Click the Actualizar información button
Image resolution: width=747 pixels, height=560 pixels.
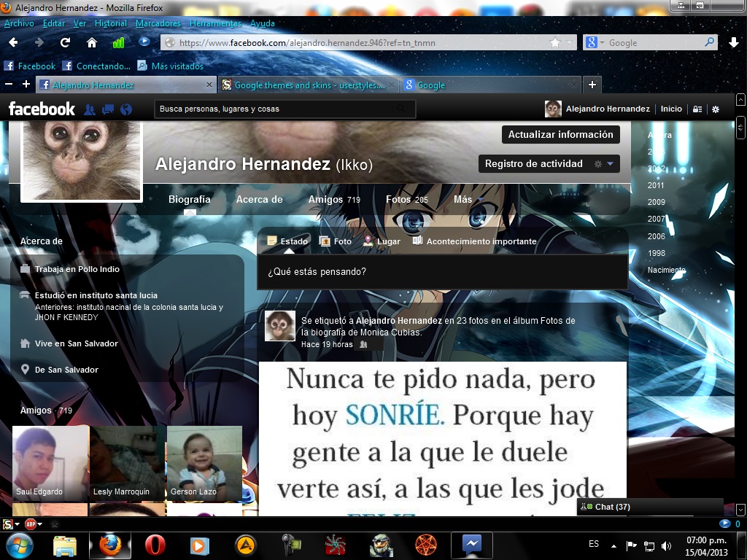[x=561, y=134]
